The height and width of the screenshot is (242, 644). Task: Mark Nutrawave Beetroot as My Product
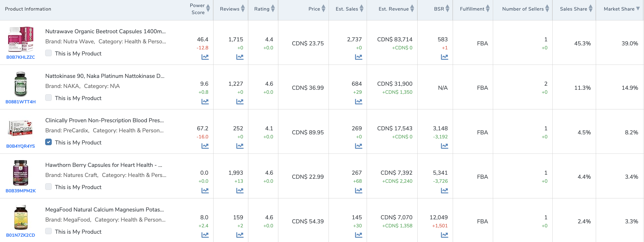point(48,53)
